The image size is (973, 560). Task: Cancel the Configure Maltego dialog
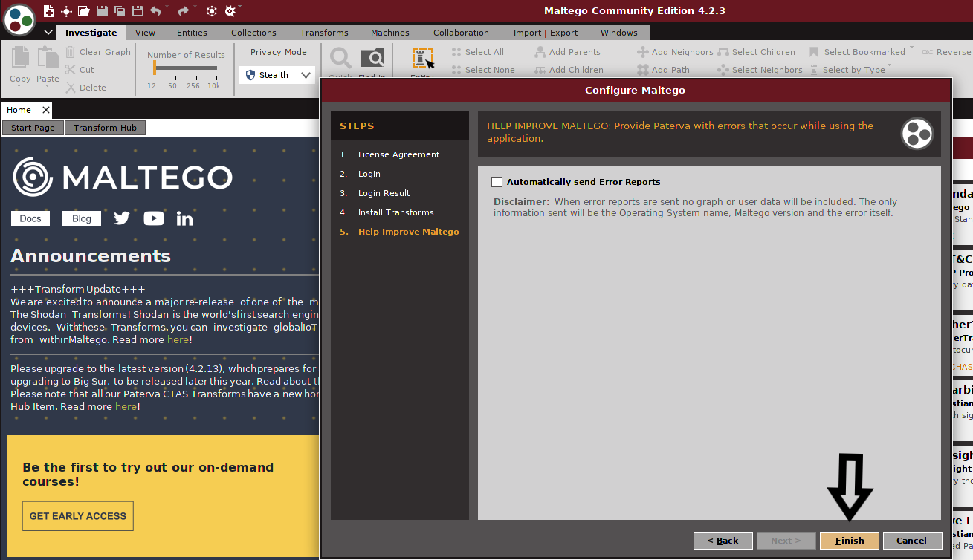(912, 541)
